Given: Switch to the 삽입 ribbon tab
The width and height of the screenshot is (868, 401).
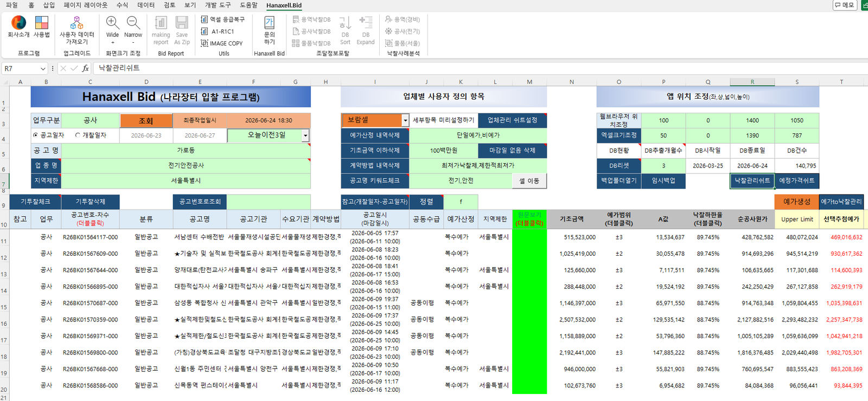Looking at the screenshot, I should click(49, 5).
